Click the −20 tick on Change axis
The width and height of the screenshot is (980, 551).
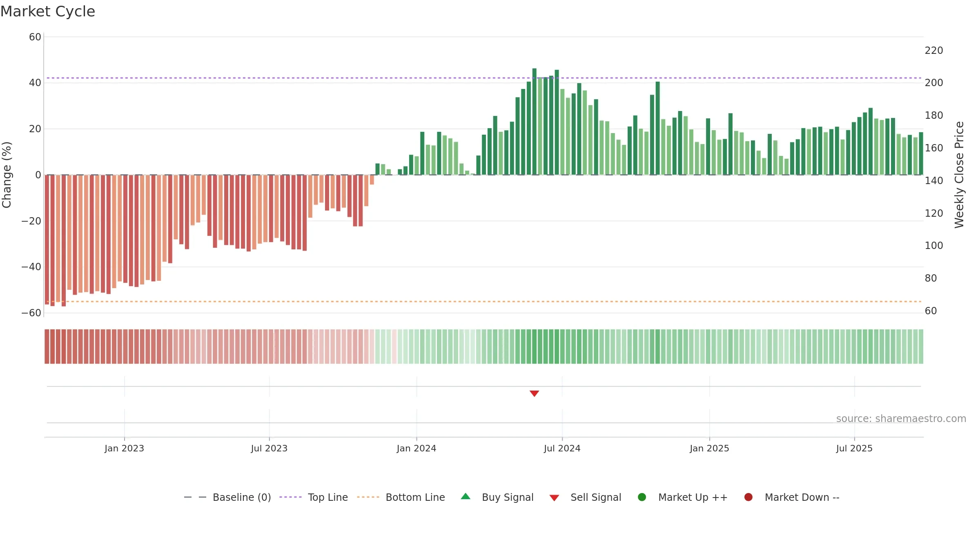[31, 221]
